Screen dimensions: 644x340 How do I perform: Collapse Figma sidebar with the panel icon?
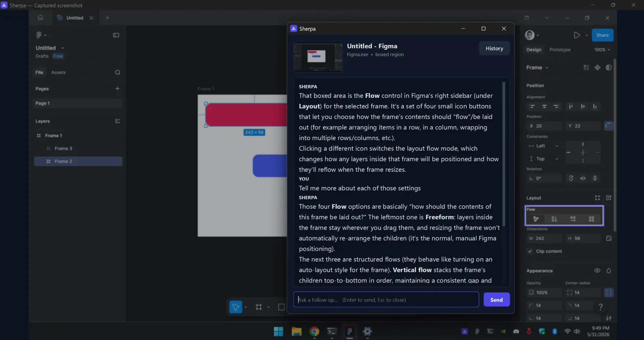[116, 35]
